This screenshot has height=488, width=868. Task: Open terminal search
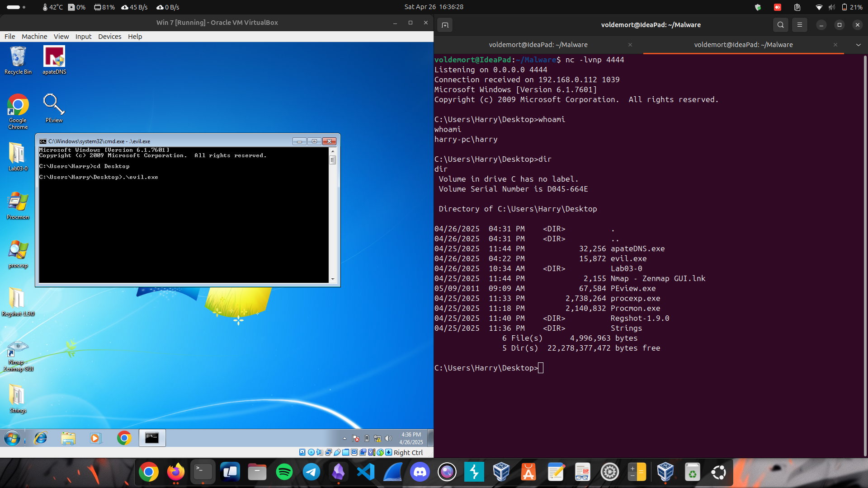click(780, 25)
